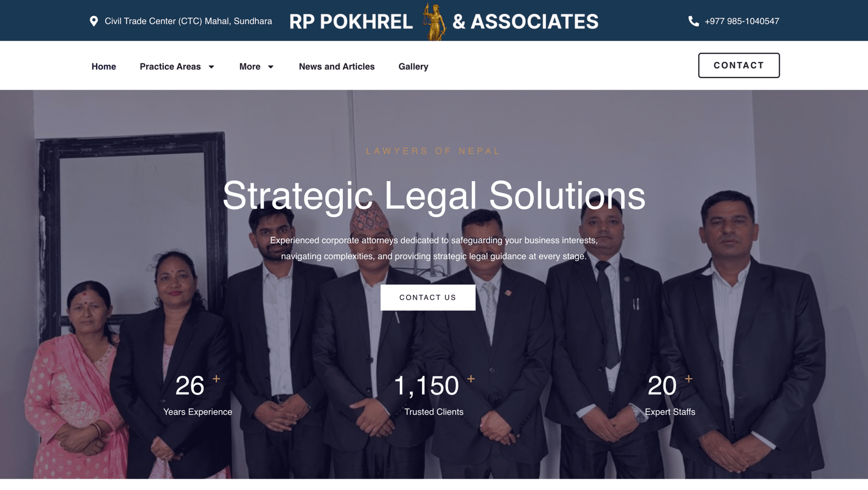Click the 20 Expert Staffs counter
The width and height of the screenshot is (868, 490).
click(670, 395)
